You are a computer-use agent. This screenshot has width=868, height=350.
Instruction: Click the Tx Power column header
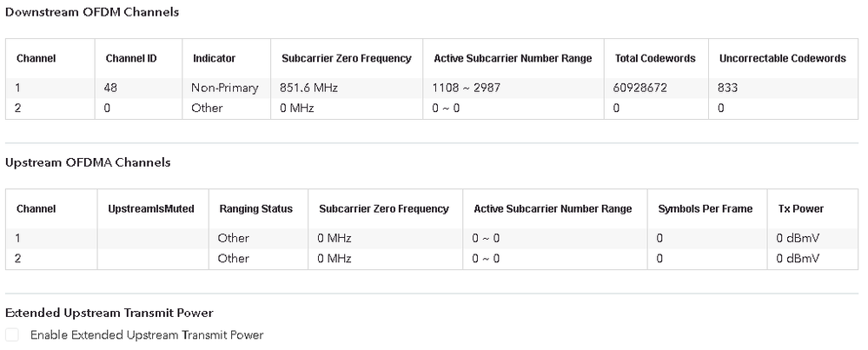[800, 208]
